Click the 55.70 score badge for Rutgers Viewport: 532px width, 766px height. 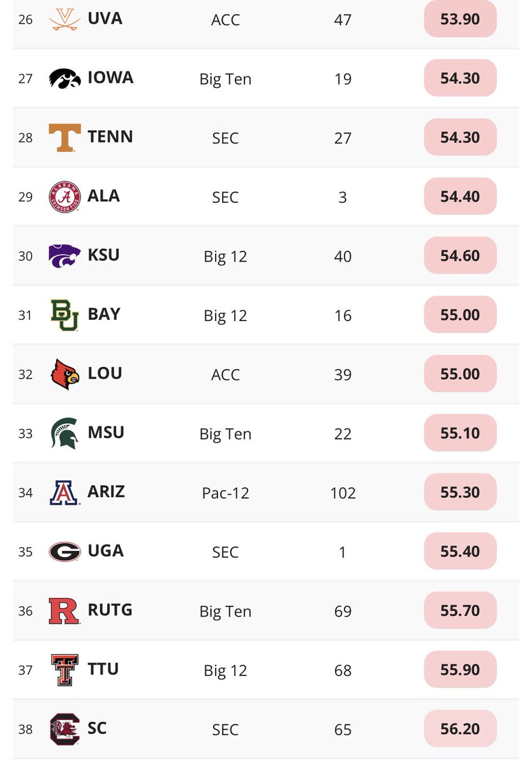click(460, 611)
